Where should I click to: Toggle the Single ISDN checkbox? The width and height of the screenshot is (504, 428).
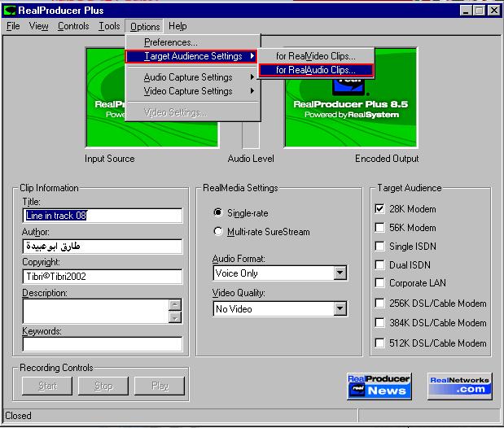point(379,246)
